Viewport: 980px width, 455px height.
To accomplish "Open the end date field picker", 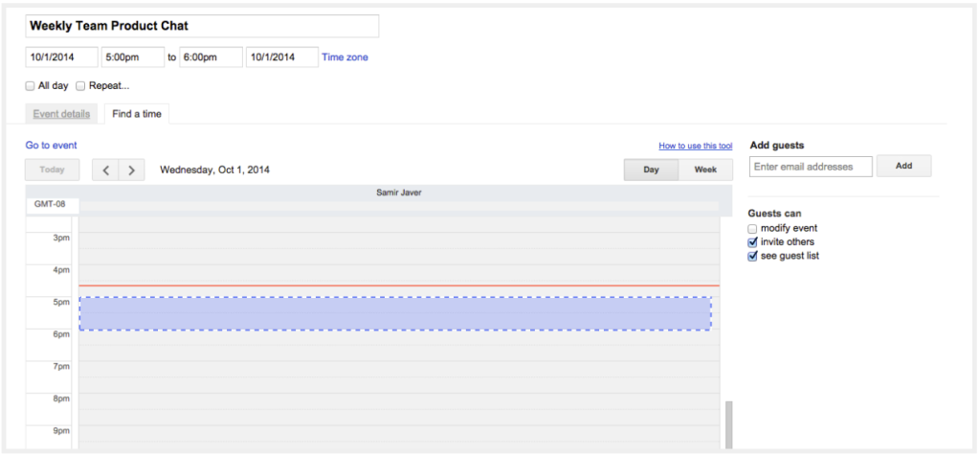I will click(281, 57).
